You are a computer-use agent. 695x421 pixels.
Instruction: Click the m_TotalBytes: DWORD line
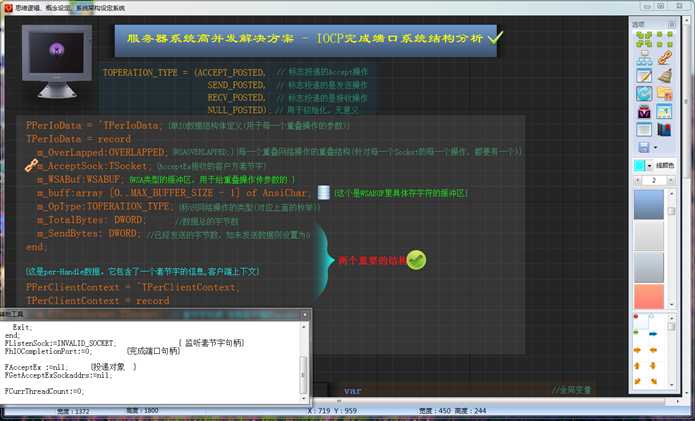point(91,220)
